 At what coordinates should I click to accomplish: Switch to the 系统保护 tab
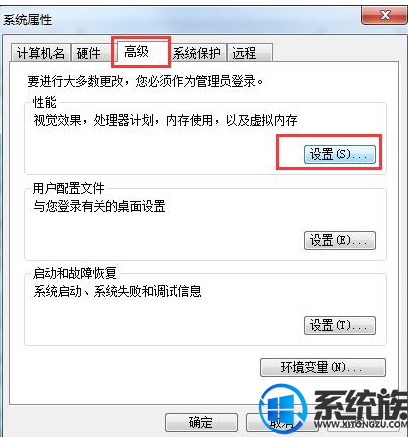[x=197, y=53]
